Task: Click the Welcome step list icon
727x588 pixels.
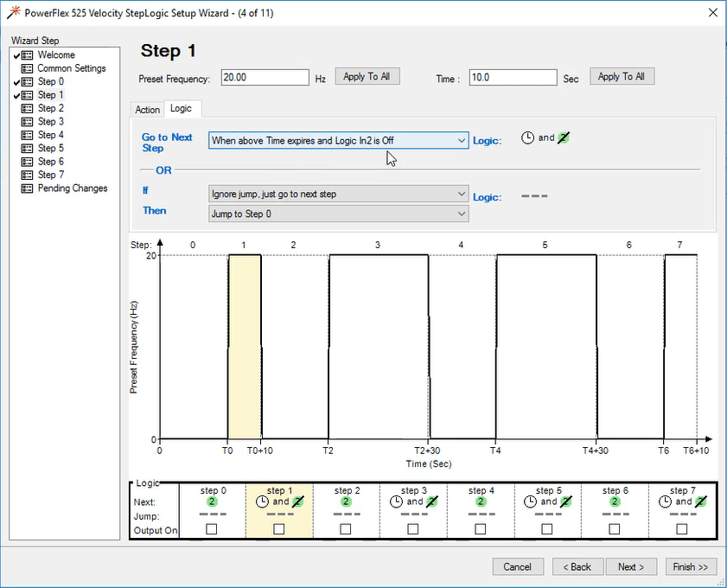Action: (28, 55)
